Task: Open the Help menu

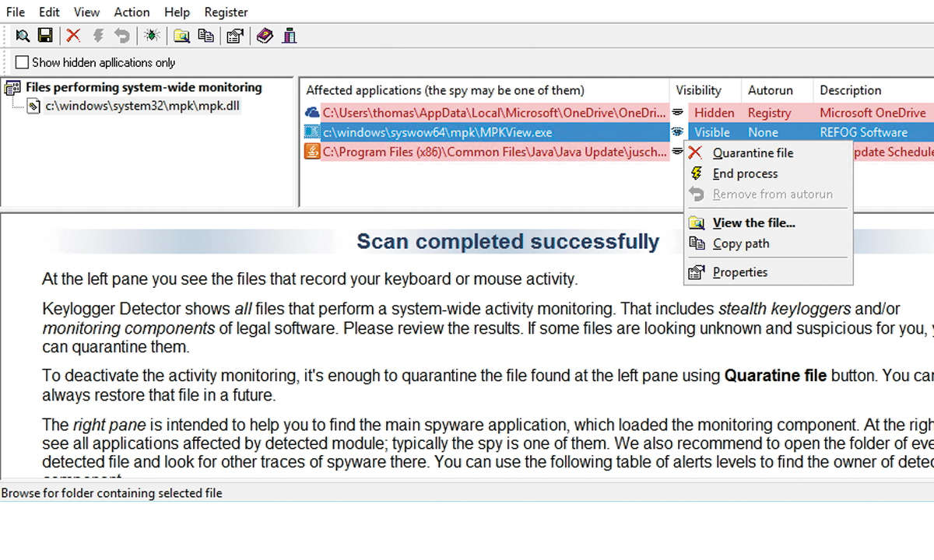Action: (177, 12)
